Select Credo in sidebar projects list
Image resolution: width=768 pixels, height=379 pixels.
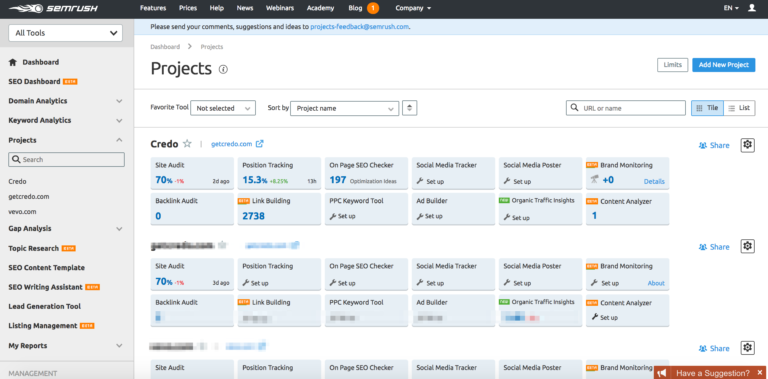click(x=18, y=181)
